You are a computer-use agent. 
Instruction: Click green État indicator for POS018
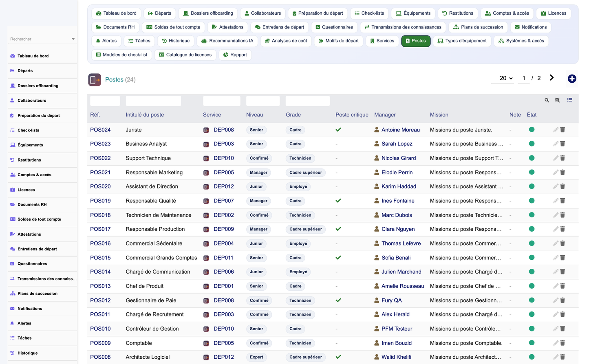[x=532, y=215]
